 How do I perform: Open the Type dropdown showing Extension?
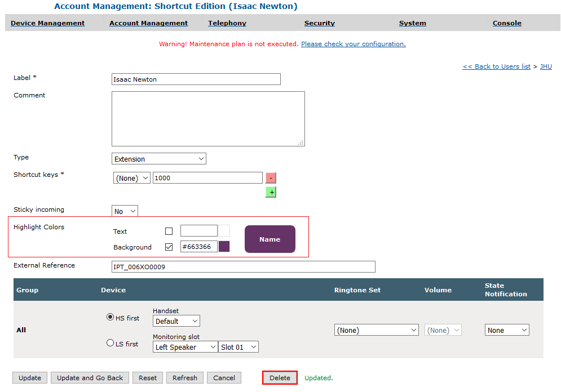click(x=159, y=159)
